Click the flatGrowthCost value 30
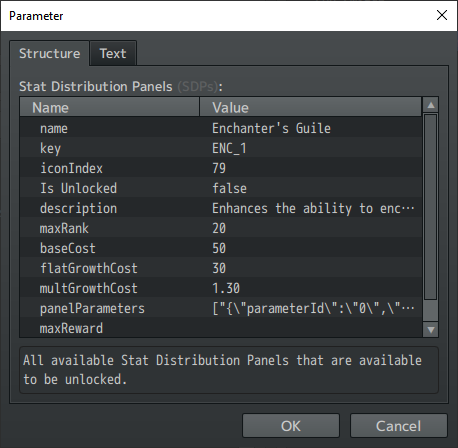This screenshot has height=448, width=458. 219,268
